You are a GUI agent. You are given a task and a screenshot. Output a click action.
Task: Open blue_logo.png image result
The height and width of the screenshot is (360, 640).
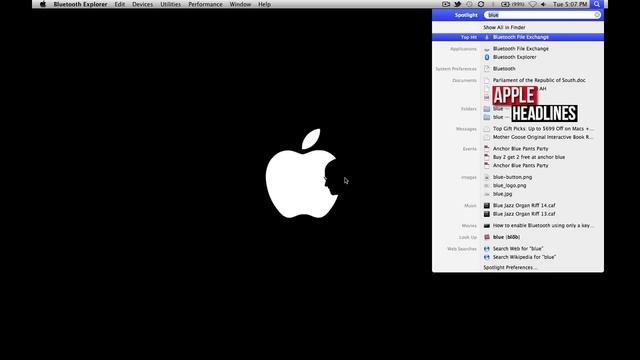(x=509, y=185)
